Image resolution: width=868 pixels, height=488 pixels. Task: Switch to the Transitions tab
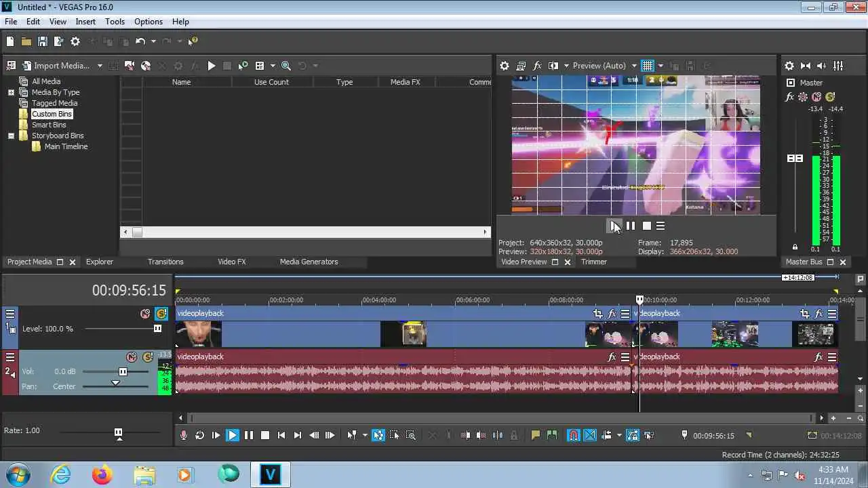165,262
